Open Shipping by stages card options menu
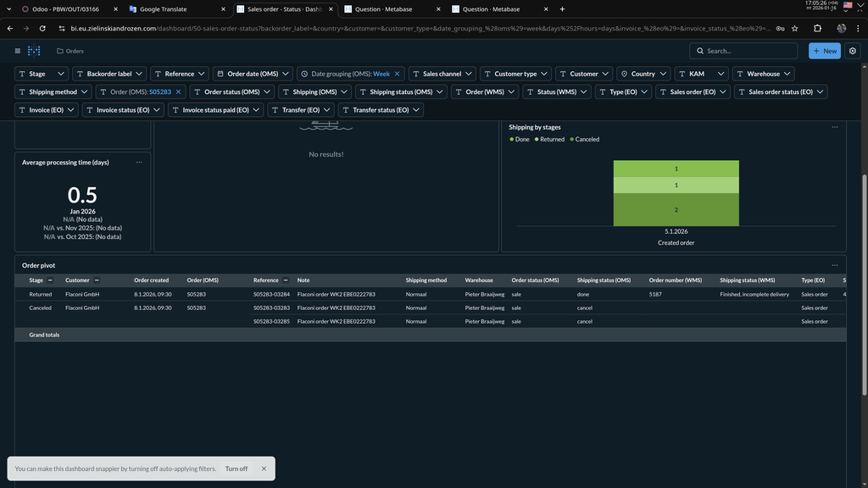This screenshot has width=868, height=488. [834, 127]
